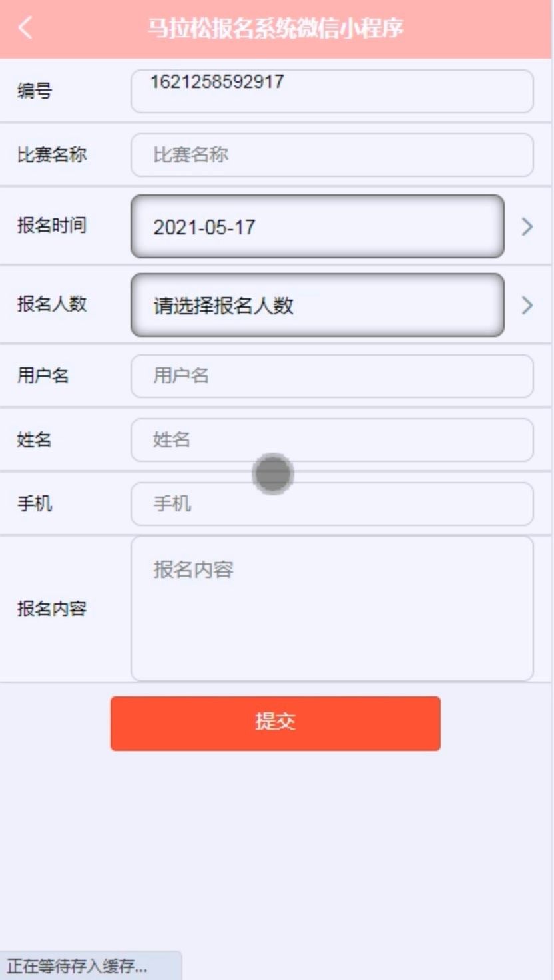Click the chevron beside the 报名时间 date
The height and width of the screenshot is (980, 554).
[527, 227]
